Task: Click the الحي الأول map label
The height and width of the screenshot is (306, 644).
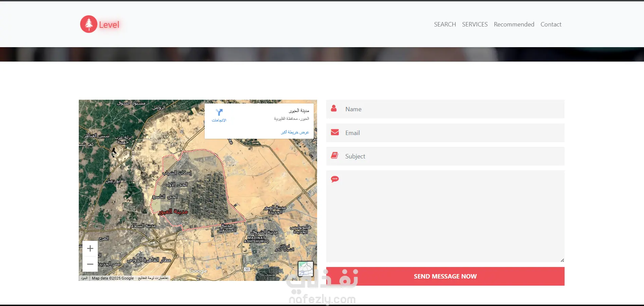Action: [x=177, y=185]
